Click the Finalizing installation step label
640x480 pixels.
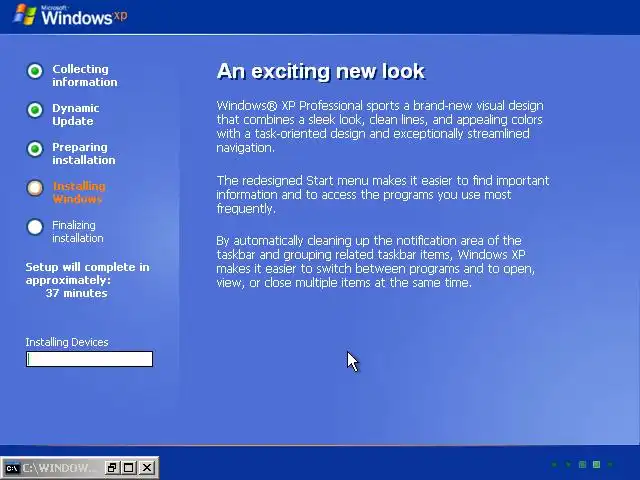tap(78, 231)
